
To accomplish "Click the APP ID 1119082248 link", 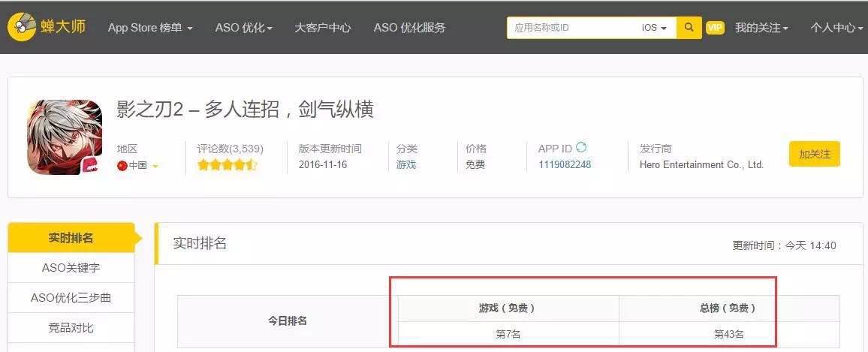I will tap(565, 165).
